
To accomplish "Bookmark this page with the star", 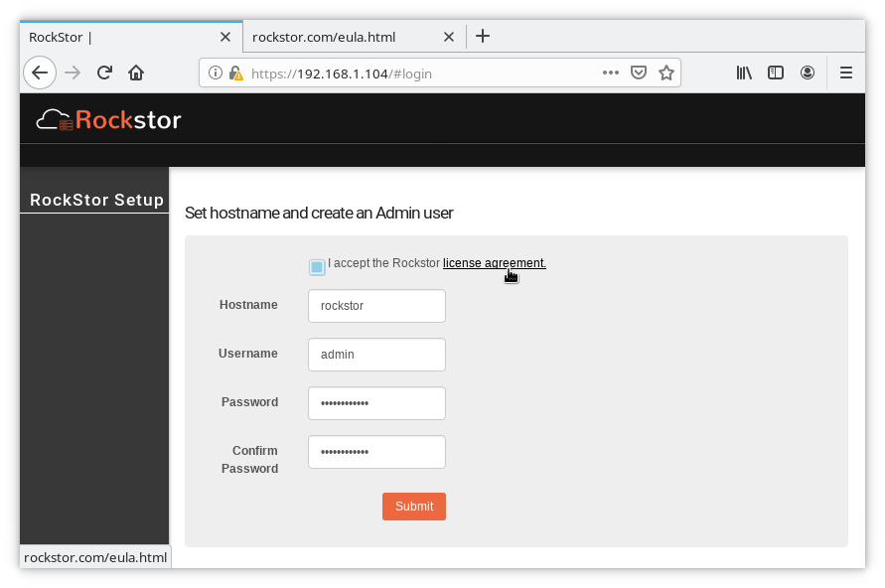I will pyautogui.click(x=666, y=73).
